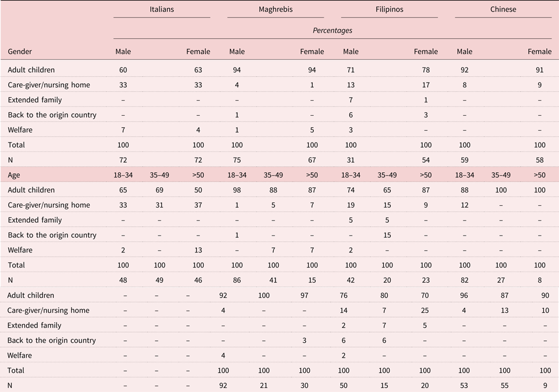Click the N cell showing 53
Image resolution: width=559 pixels, height=392 pixels.
[x=465, y=385]
